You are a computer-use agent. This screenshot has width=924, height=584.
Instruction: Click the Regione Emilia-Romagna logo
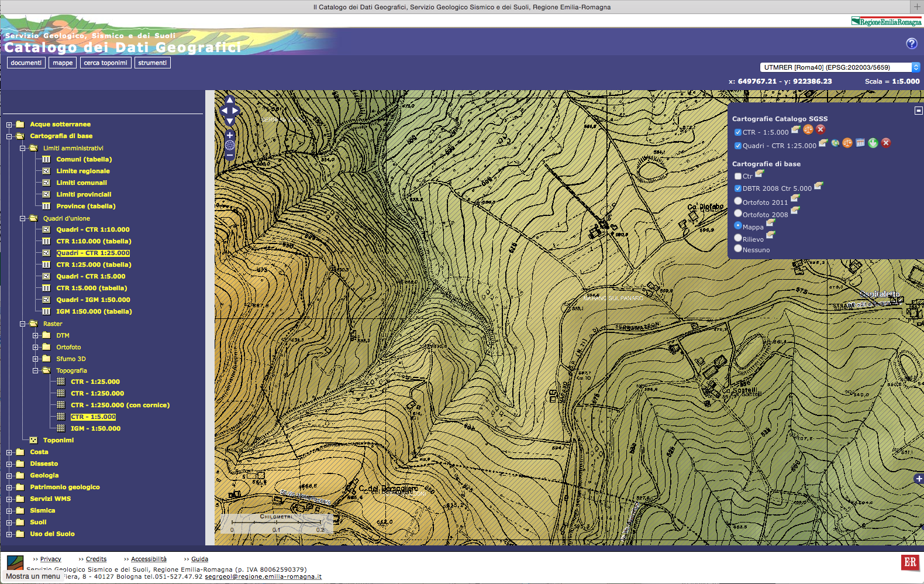(886, 22)
